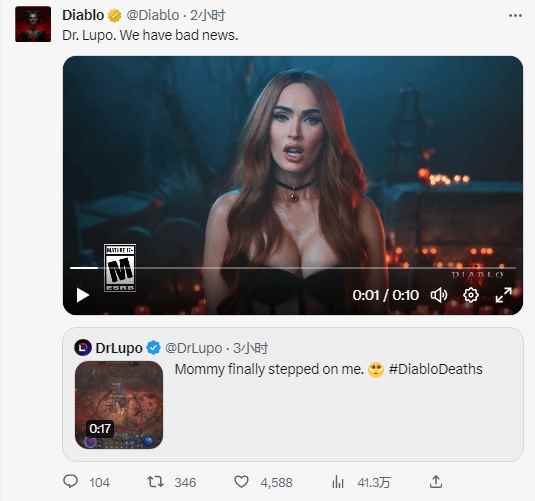Open Diablo profile avatar
Viewport: 535px width, 501px height.
pos(33,24)
